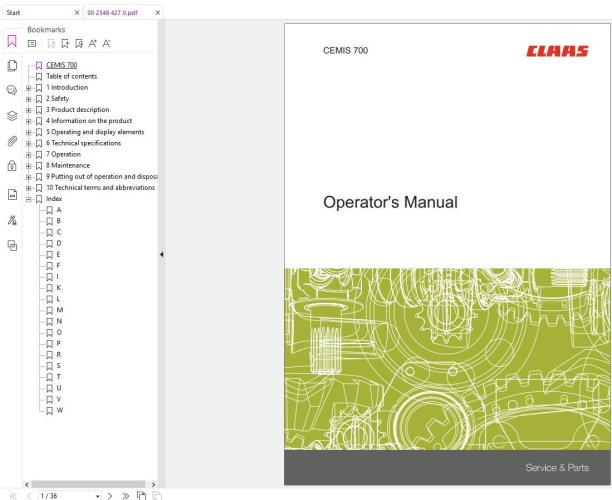Expand 5 Operating and display elements

[28, 132]
